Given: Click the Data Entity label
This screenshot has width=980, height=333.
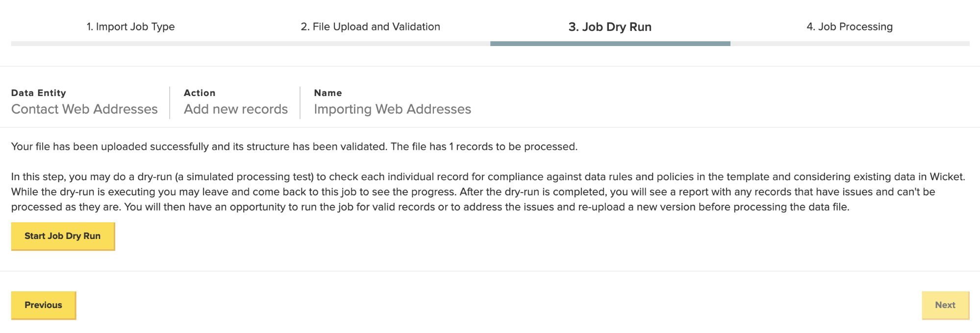Looking at the screenshot, I should click(x=38, y=93).
